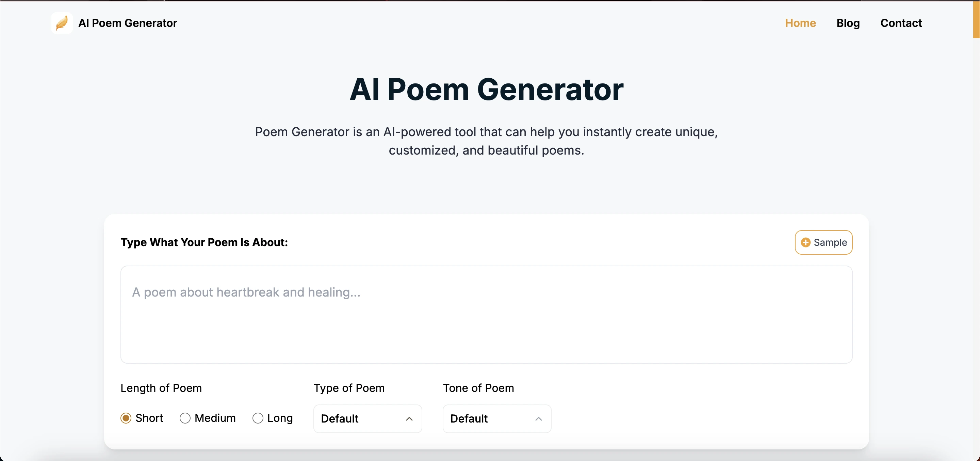Open the Type of Poem dropdown
This screenshot has height=461, width=980.
coord(367,419)
